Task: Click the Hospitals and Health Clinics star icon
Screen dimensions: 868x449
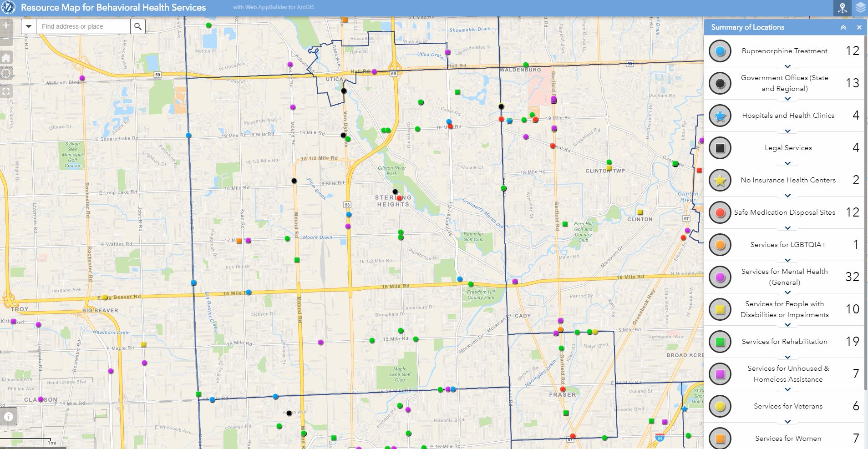Action: click(720, 116)
